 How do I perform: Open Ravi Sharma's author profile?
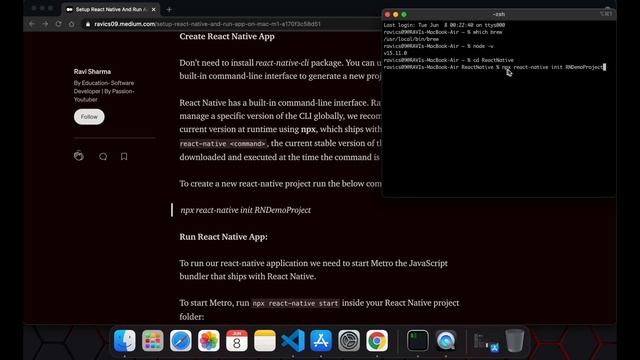point(92,71)
